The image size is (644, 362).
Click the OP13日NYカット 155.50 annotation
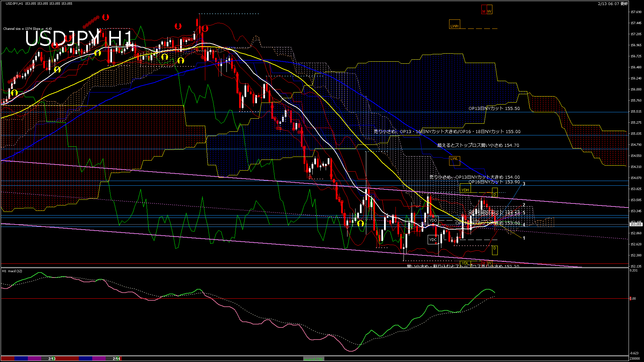click(493, 109)
